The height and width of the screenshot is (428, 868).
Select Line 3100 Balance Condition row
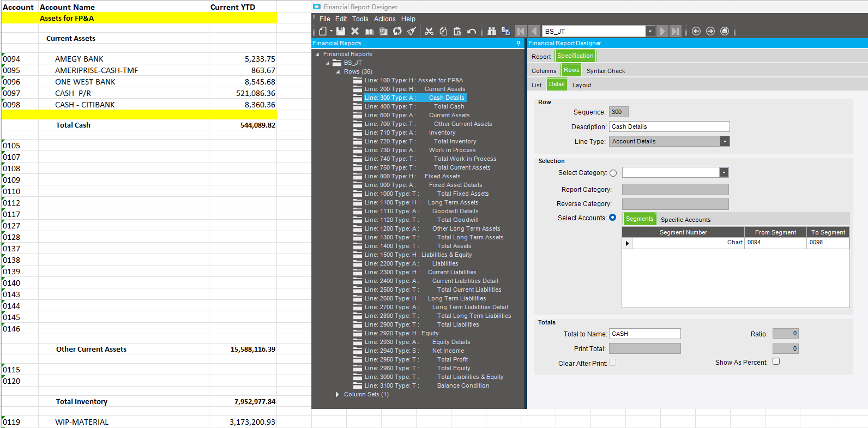click(427, 385)
